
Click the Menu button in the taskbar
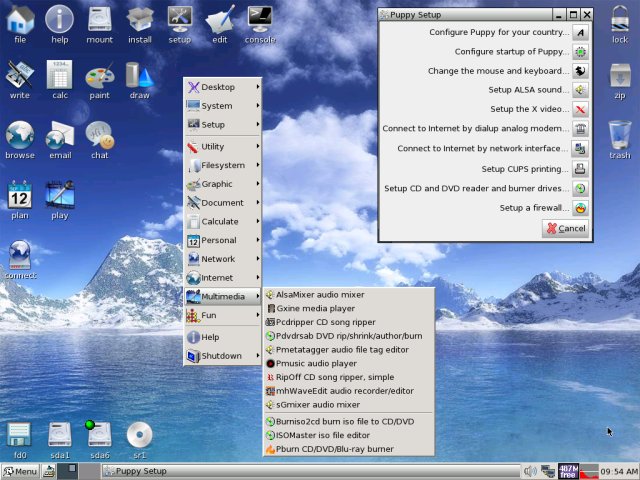coord(20,471)
